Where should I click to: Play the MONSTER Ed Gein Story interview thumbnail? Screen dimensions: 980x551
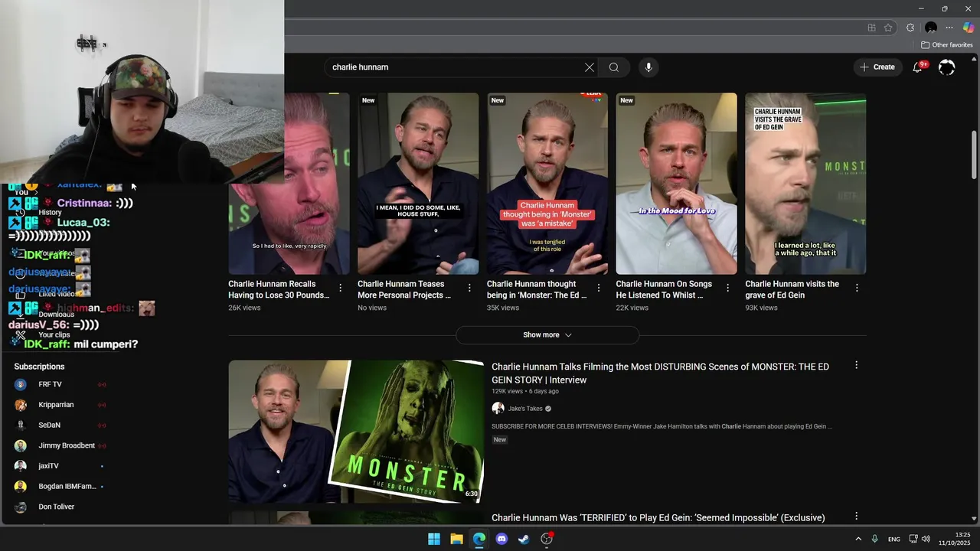tap(356, 432)
